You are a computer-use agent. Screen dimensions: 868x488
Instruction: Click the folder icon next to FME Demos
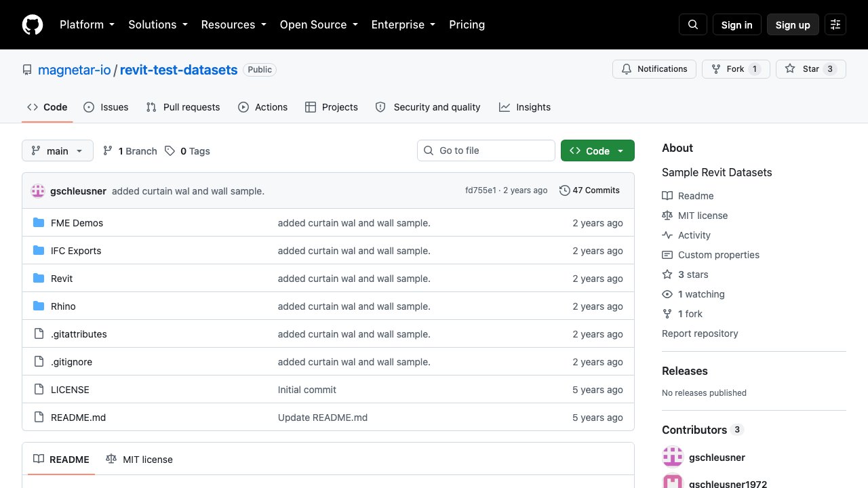39,223
